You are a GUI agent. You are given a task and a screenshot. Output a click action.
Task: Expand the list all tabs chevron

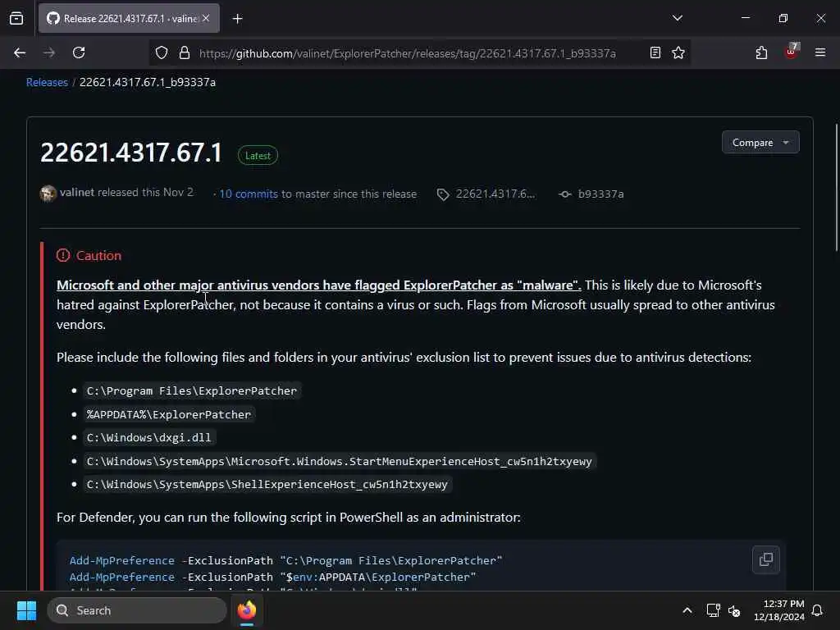coord(677,18)
